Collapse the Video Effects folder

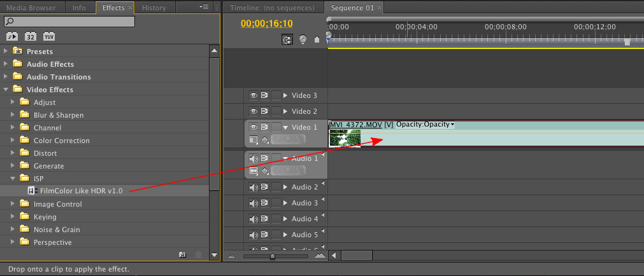click(6, 90)
